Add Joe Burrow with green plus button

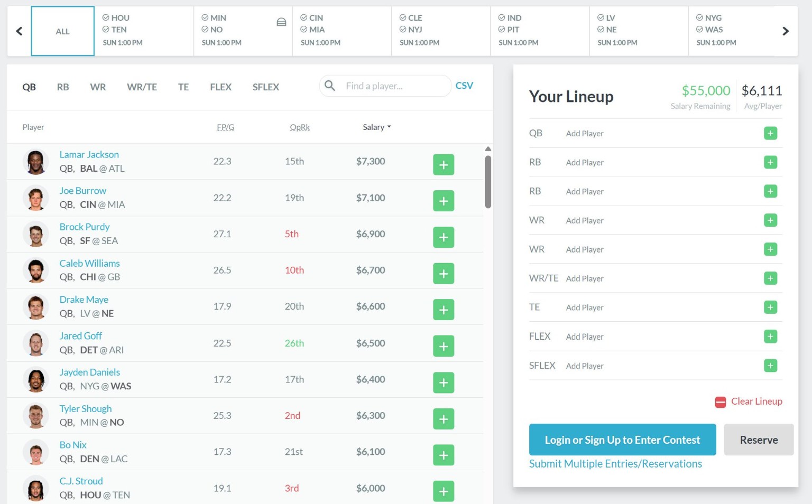pyautogui.click(x=444, y=201)
